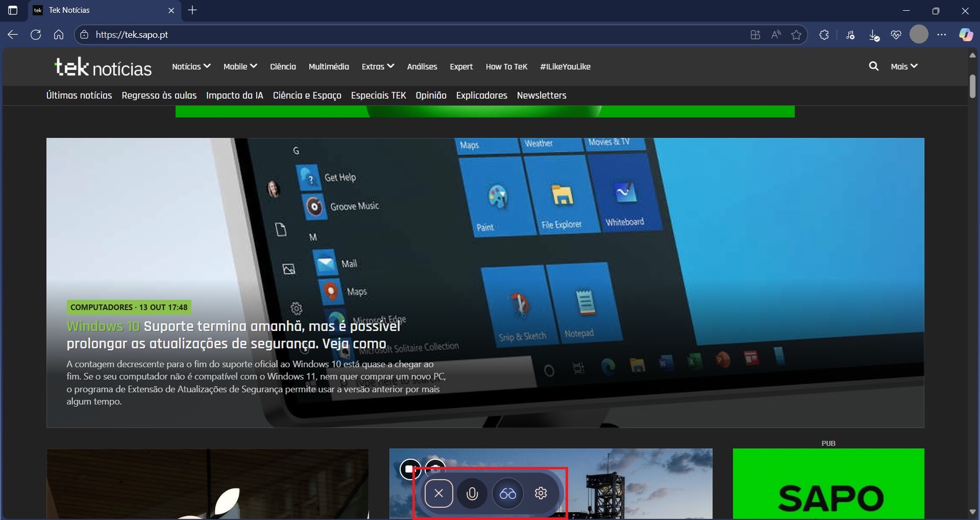Open the site search magnifier
The height and width of the screenshot is (520, 980).
(x=873, y=66)
